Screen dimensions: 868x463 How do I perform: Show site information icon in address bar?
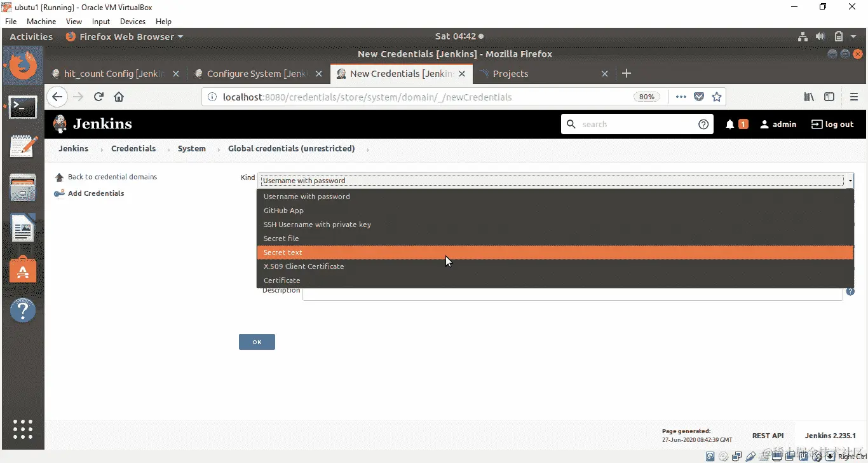click(212, 97)
